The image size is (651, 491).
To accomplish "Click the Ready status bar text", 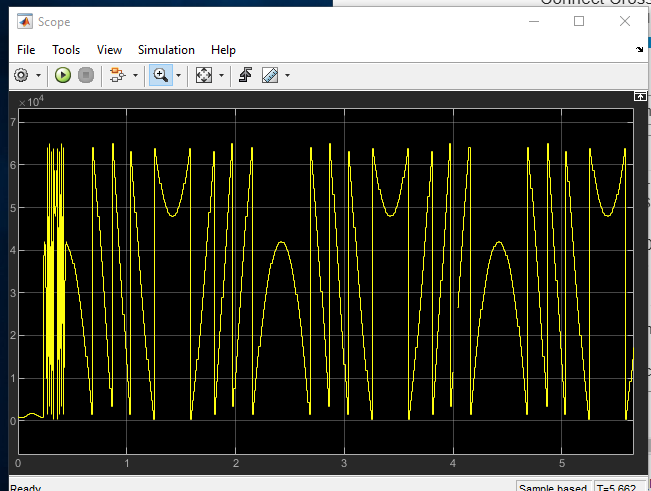I will [x=25, y=487].
